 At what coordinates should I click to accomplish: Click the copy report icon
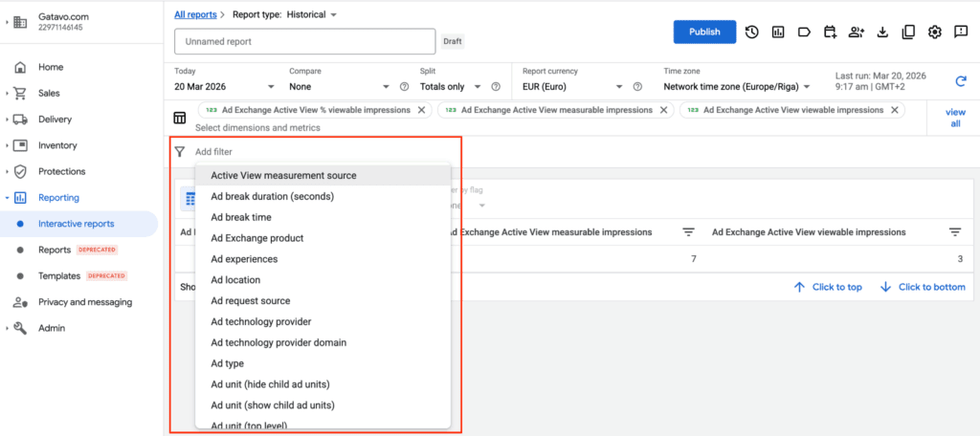point(908,32)
